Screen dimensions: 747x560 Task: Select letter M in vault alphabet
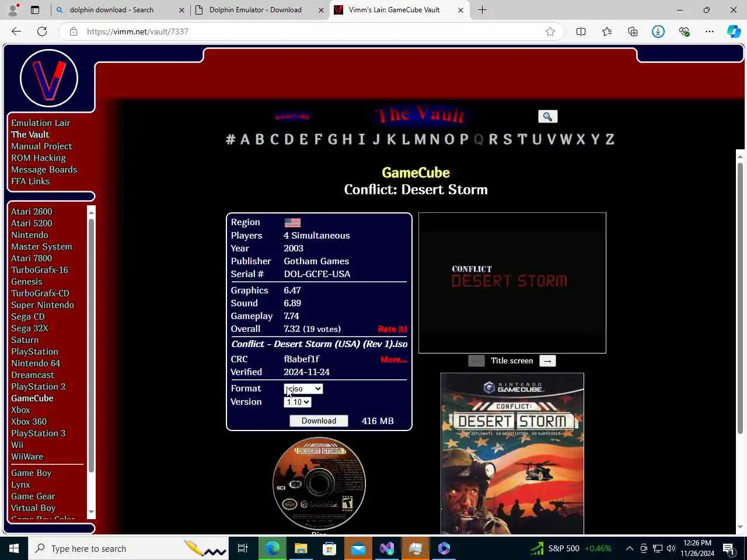click(x=420, y=139)
